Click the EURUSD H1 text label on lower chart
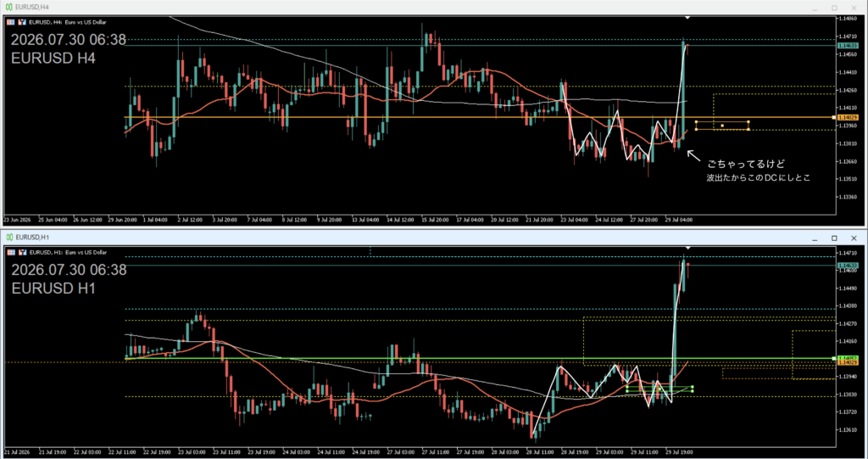 click(x=53, y=288)
